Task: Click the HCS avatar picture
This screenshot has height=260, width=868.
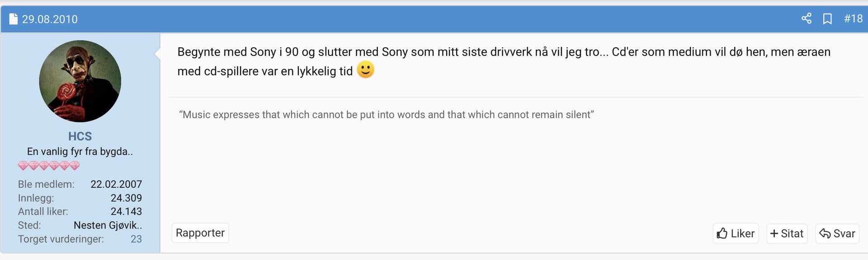Action: click(x=80, y=81)
